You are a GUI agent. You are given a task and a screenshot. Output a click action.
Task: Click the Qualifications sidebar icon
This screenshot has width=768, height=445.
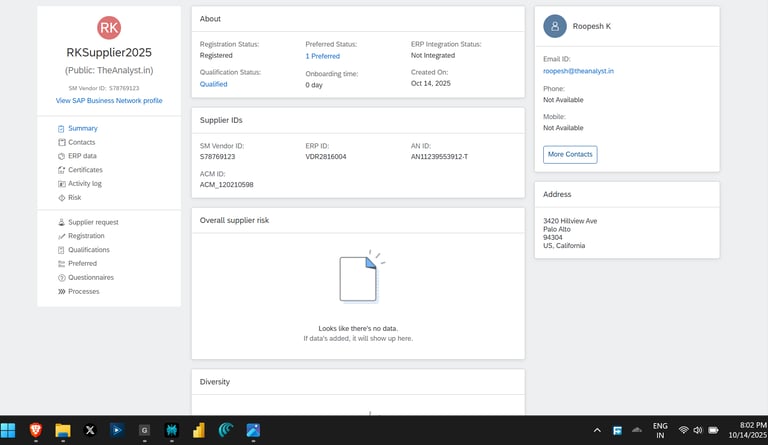coord(61,250)
